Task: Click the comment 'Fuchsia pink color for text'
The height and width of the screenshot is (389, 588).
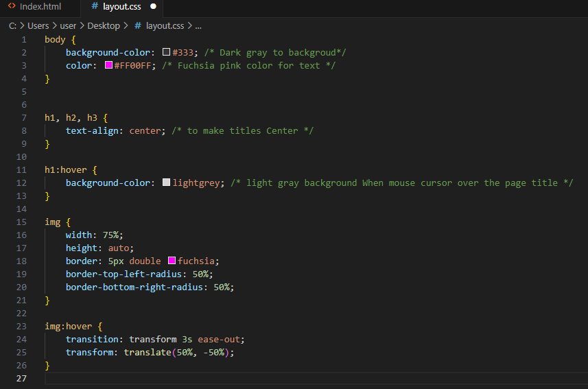Action: click(x=248, y=66)
